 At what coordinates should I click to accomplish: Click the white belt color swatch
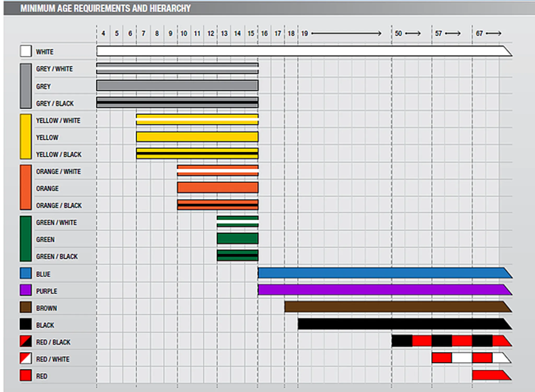click(x=26, y=51)
